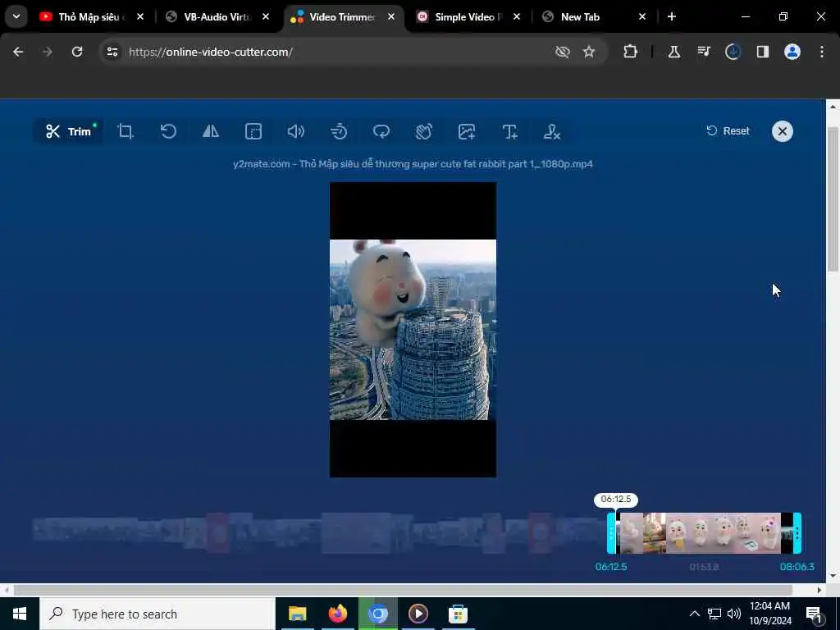This screenshot has height=630, width=840.
Task: Open the Resolution change tool
Action: (x=253, y=131)
